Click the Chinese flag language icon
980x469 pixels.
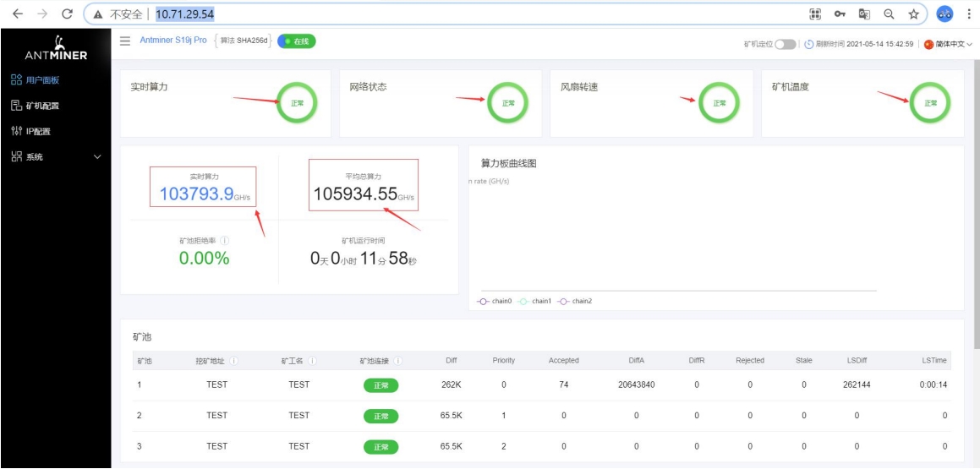point(928,44)
